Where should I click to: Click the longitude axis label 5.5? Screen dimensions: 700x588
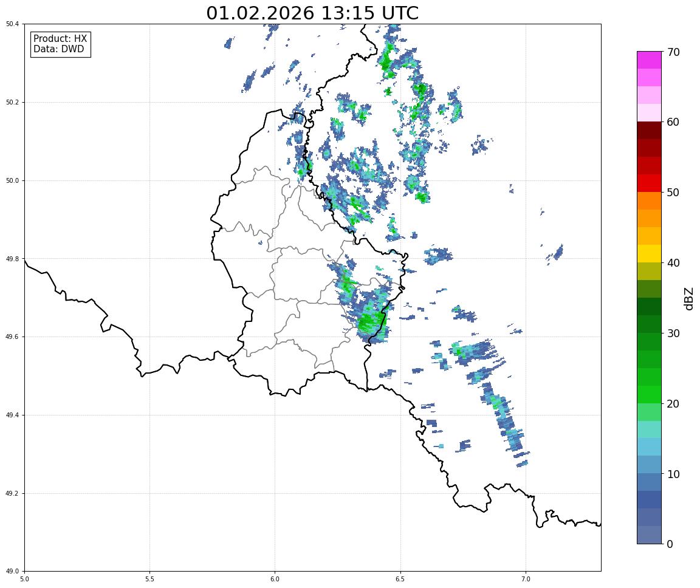pos(149,579)
